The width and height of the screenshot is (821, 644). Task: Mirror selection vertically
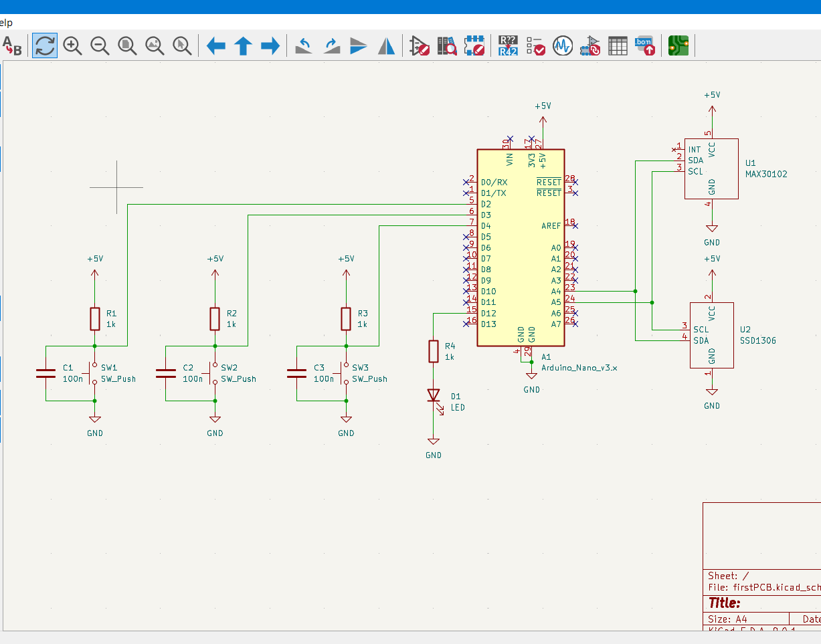359,46
